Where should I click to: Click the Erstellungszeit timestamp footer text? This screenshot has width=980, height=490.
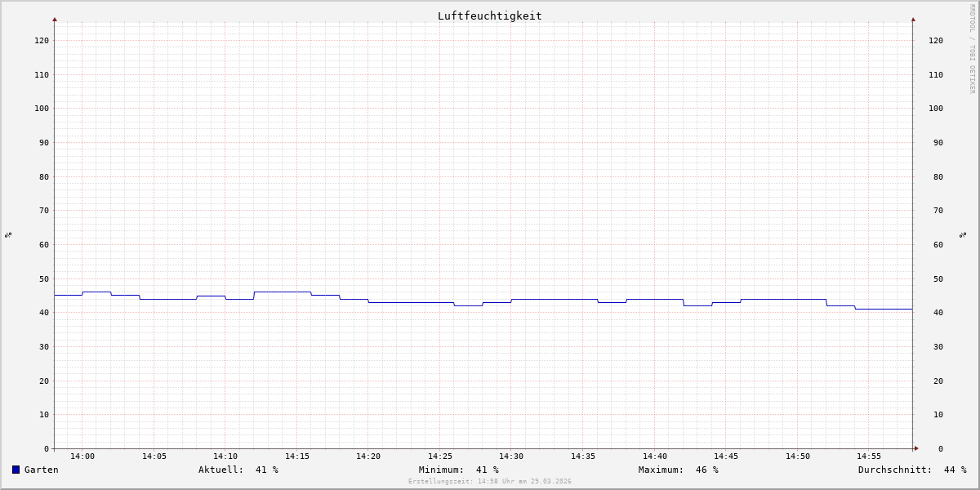tap(489, 482)
